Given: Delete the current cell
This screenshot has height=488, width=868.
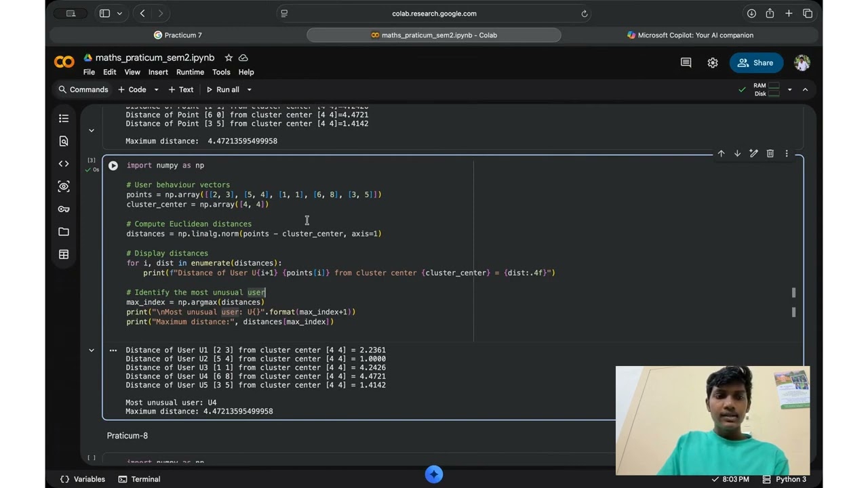Looking at the screenshot, I should [x=770, y=154].
